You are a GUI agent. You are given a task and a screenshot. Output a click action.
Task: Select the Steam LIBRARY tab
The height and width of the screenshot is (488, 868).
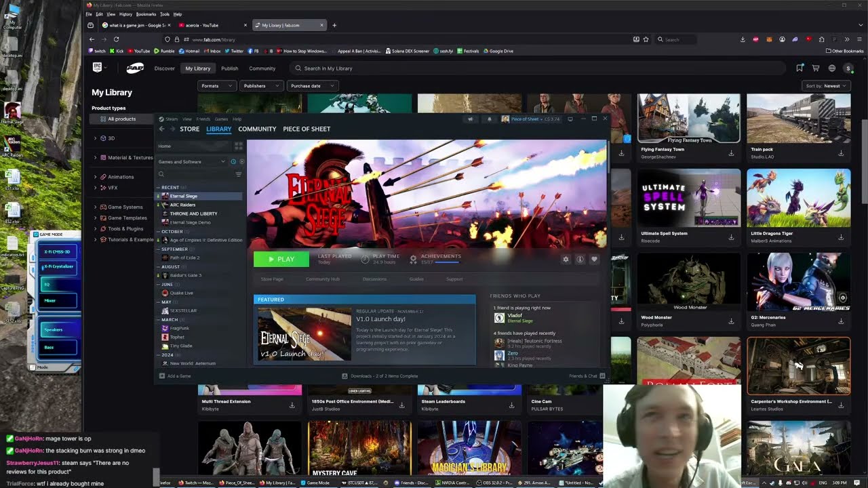[x=218, y=129]
